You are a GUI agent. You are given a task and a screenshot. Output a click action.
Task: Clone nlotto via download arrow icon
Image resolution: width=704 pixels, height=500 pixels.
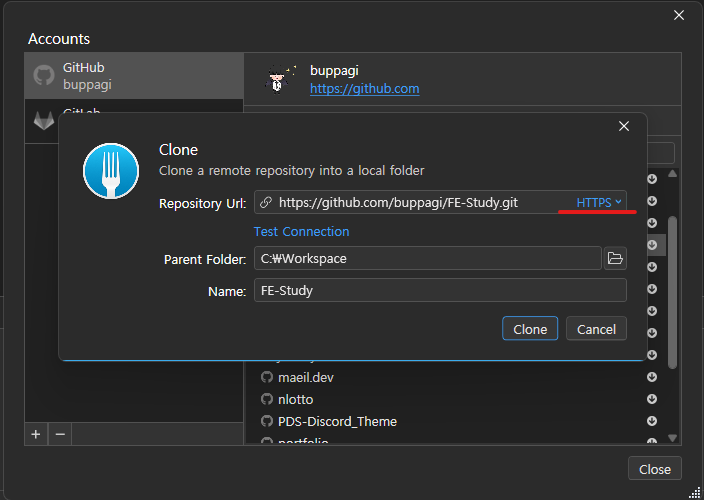coord(652,399)
